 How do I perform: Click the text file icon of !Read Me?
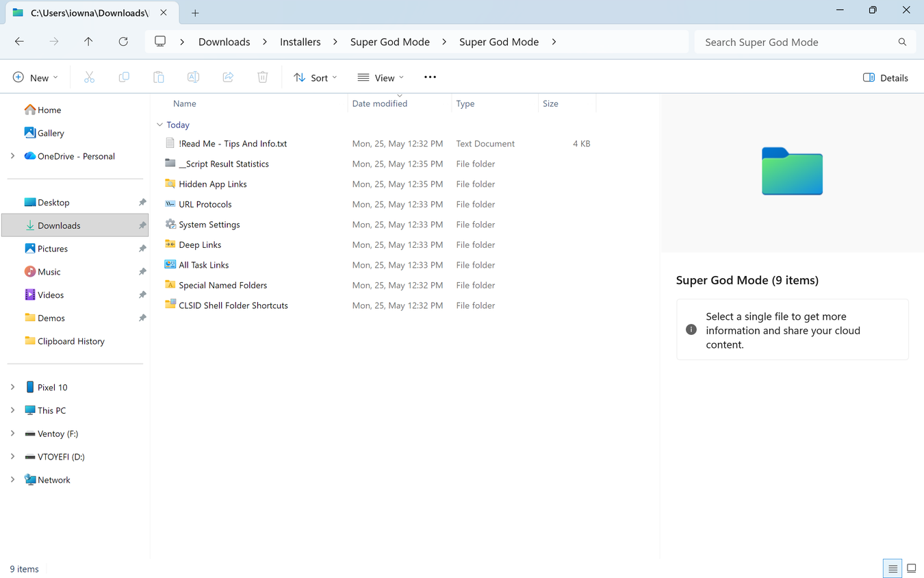pyautogui.click(x=170, y=143)
